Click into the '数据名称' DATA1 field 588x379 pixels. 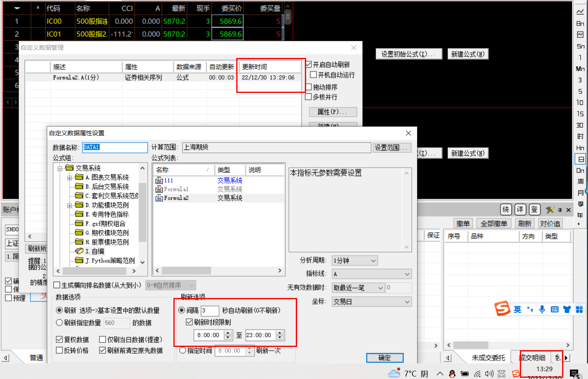(115, 147)
